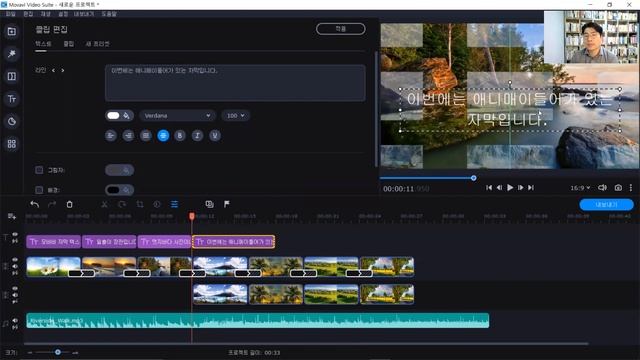640x360 pixels.
Task: Enable the 그림자 shadow checkbox
Action: tap(39, 170)
